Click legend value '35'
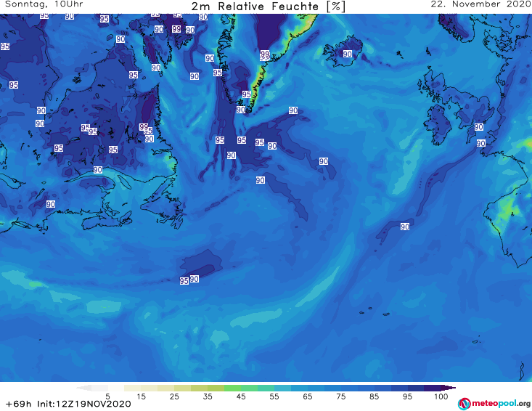This screenshot has width=532, height=411. click(208, 396)
